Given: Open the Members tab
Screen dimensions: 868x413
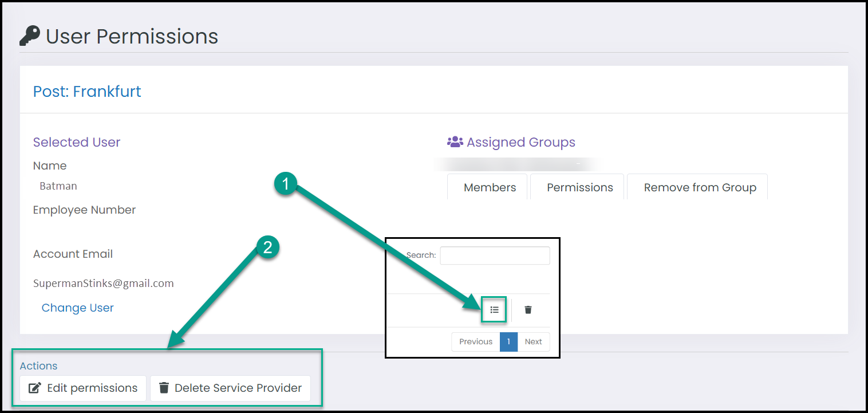Looking at the screenshot, I should coord(490,187).
